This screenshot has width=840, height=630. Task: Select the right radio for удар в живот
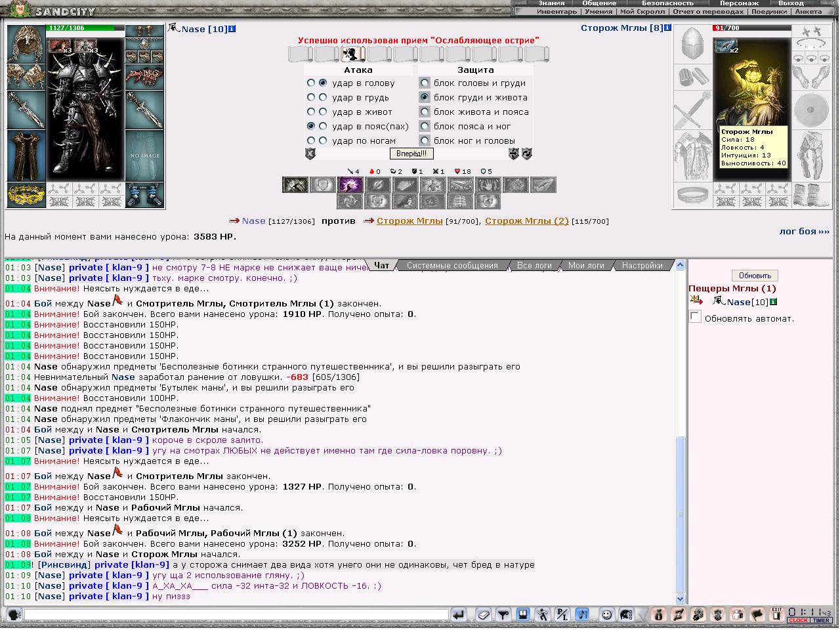323,112
